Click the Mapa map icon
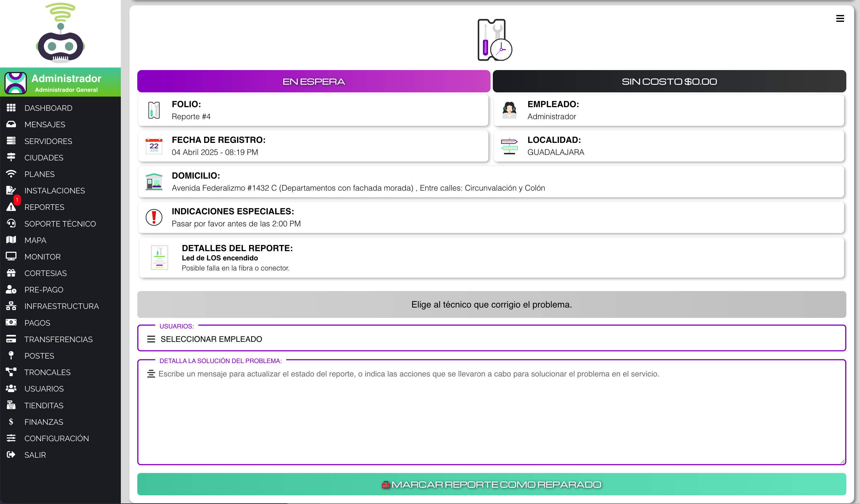Image resolution: width=860 pixels, height=504 pixels. (11, 240)
